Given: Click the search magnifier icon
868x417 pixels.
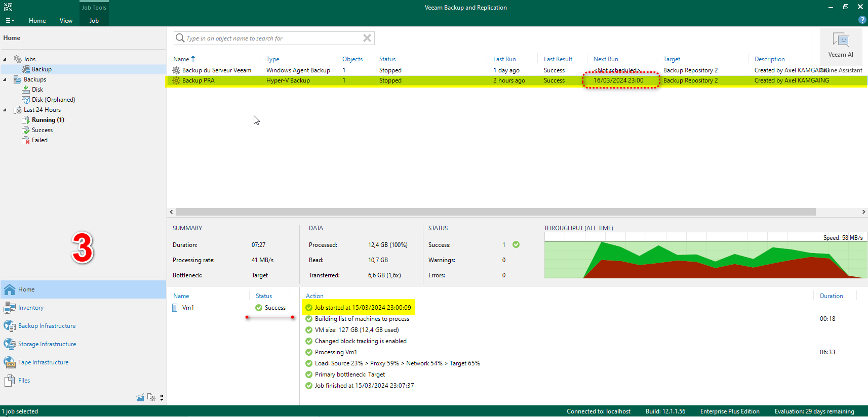Looking at the screenshot, I should [180, 38].
